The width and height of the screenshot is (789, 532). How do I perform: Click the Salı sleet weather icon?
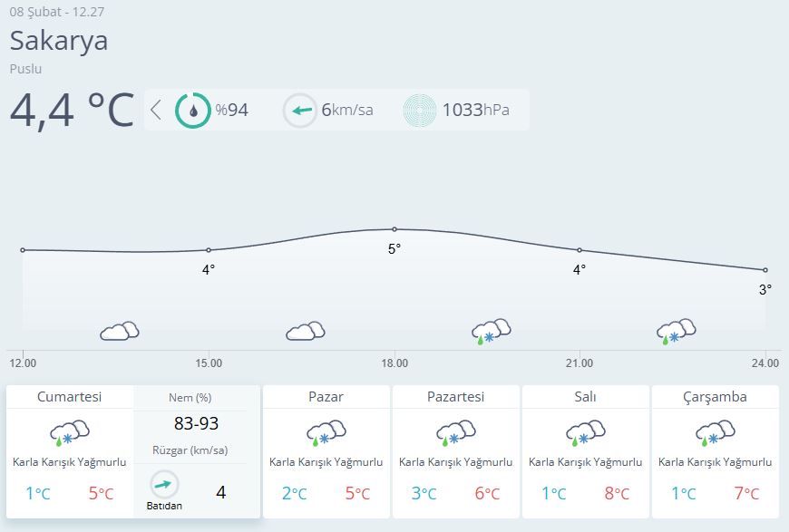[585, 432]
